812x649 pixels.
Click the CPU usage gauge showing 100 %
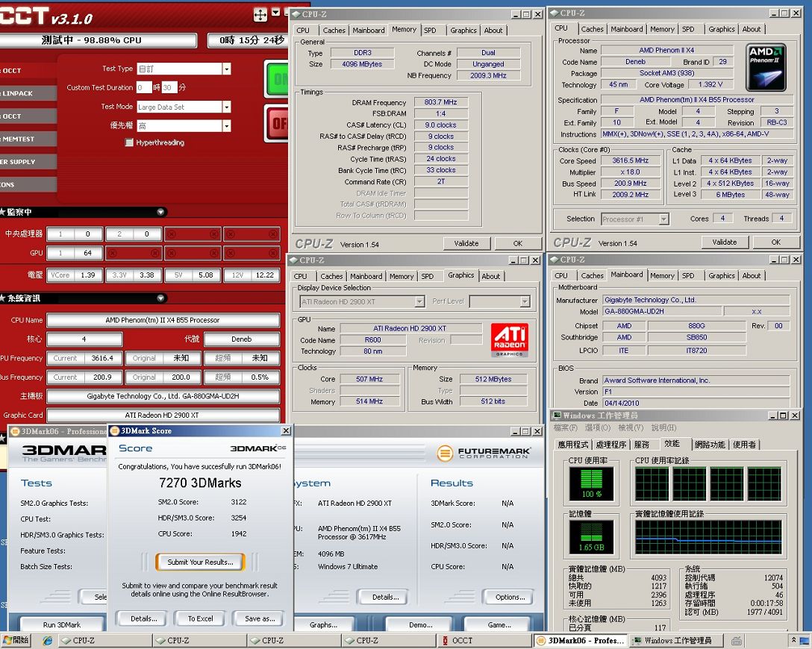[591, 483]
